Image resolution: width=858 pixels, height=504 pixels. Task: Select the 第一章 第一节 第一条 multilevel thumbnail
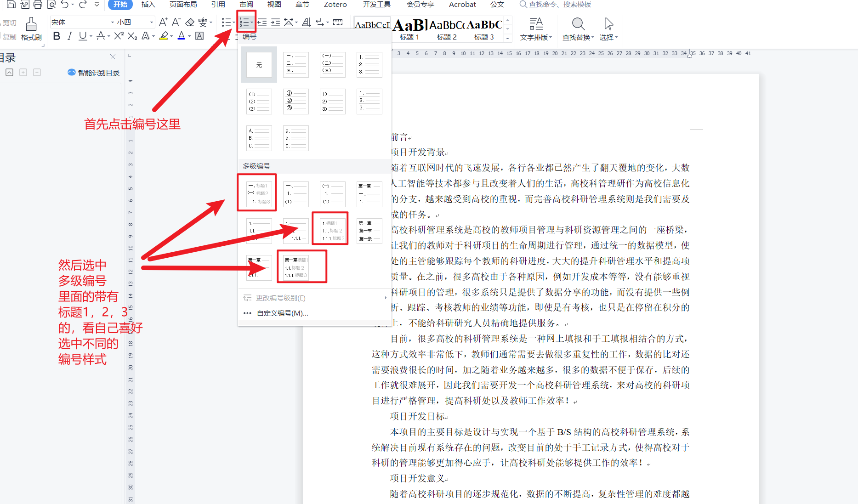tap(369, 231)
